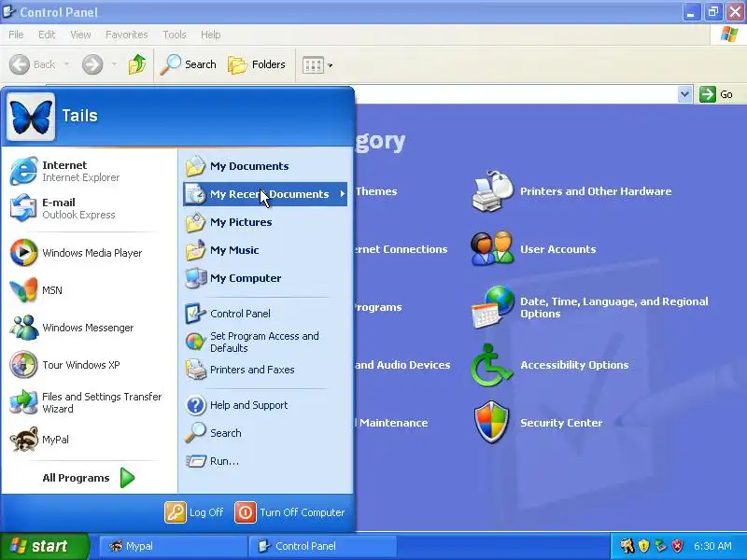Open My Pictures folder
The image size is (747, 560).
click(265, 222)
